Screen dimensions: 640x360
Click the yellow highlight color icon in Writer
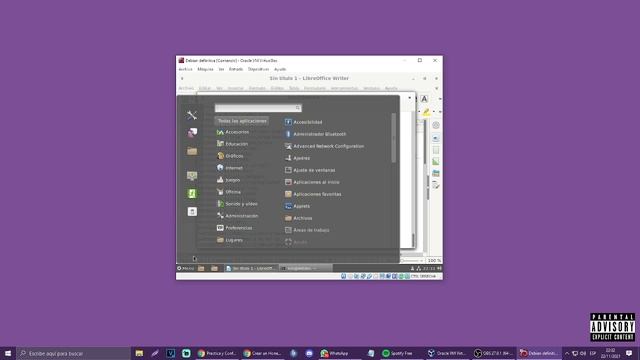point(426,112)
